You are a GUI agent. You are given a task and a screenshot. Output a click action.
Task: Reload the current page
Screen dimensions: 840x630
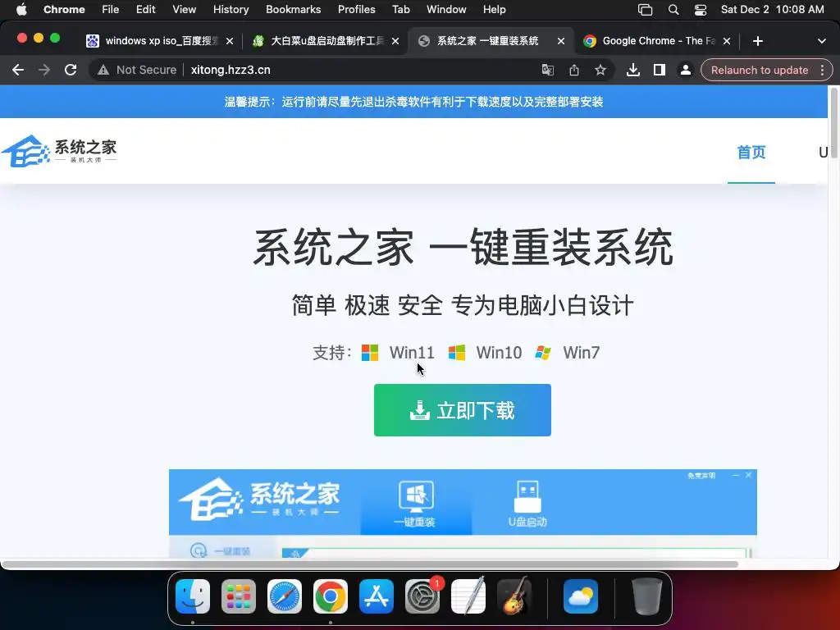pos(71,71)
